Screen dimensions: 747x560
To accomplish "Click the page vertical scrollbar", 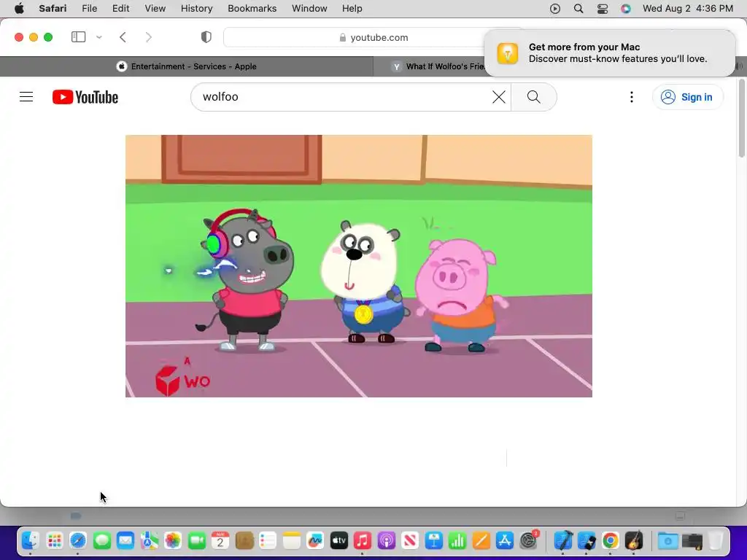I will tap(741, 119).
